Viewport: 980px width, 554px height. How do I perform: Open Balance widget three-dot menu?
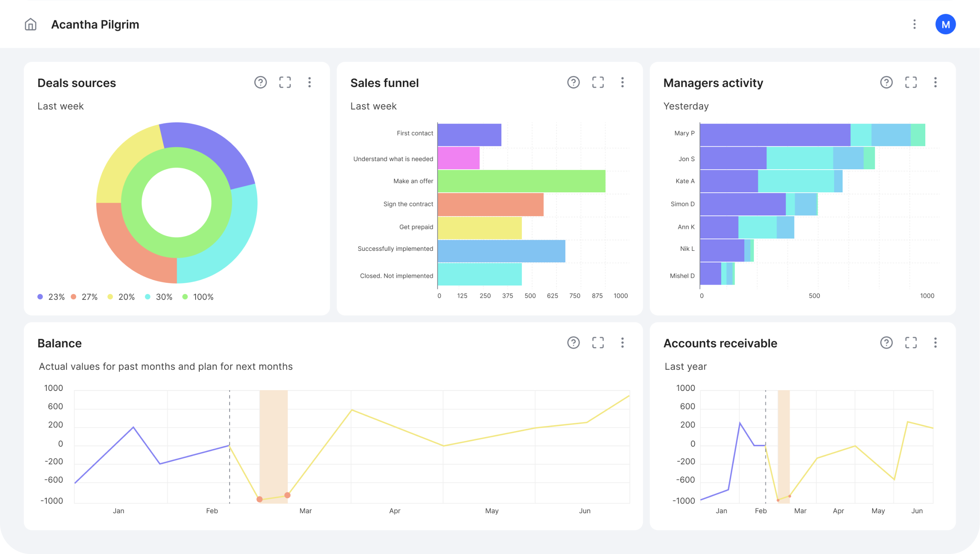622,343
